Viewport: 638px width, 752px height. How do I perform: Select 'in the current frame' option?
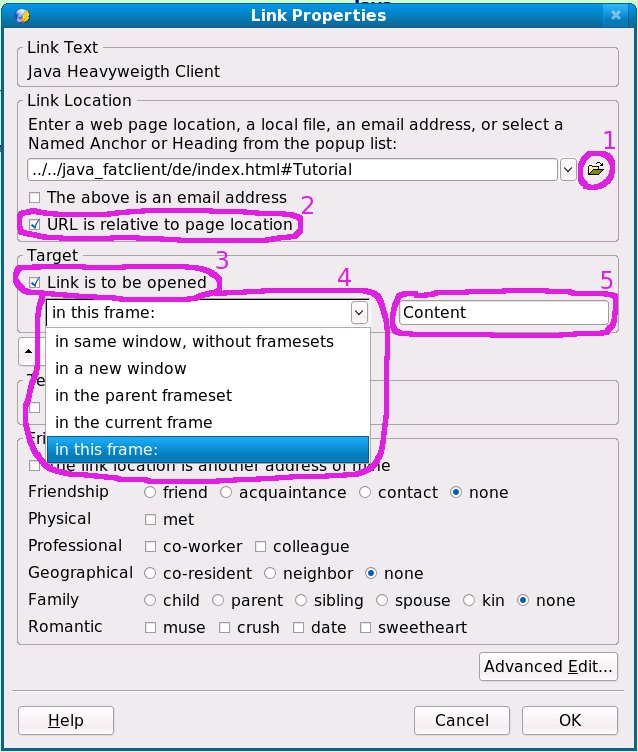133,422
